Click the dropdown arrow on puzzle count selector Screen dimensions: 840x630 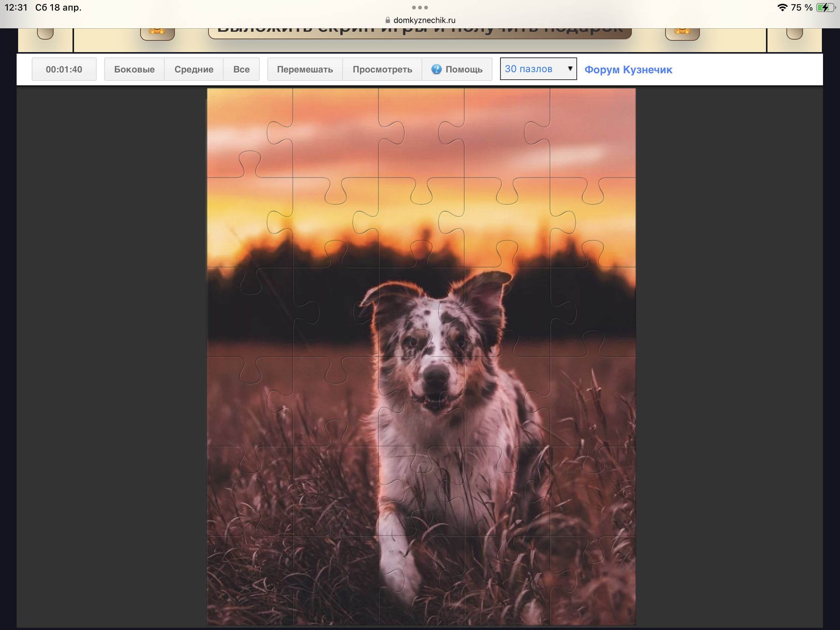point(570,69)
